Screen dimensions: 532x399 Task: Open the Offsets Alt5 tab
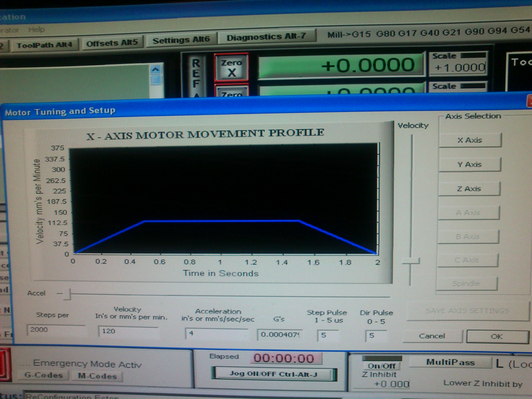[112, 43]
